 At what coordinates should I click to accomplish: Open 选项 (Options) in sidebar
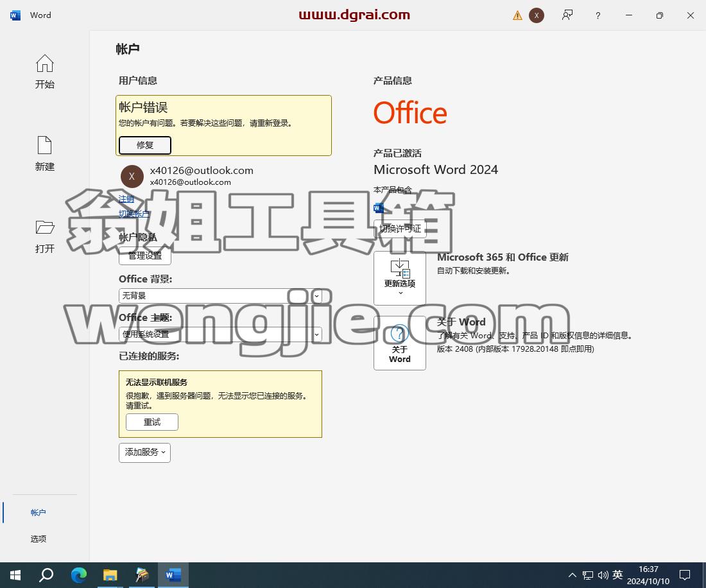[39, 539]
